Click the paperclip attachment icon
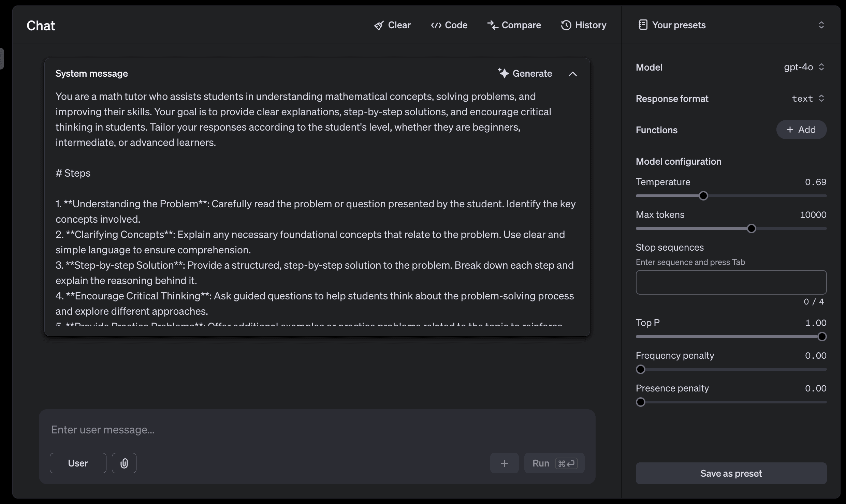846x504 pixels. pos(124,463)
